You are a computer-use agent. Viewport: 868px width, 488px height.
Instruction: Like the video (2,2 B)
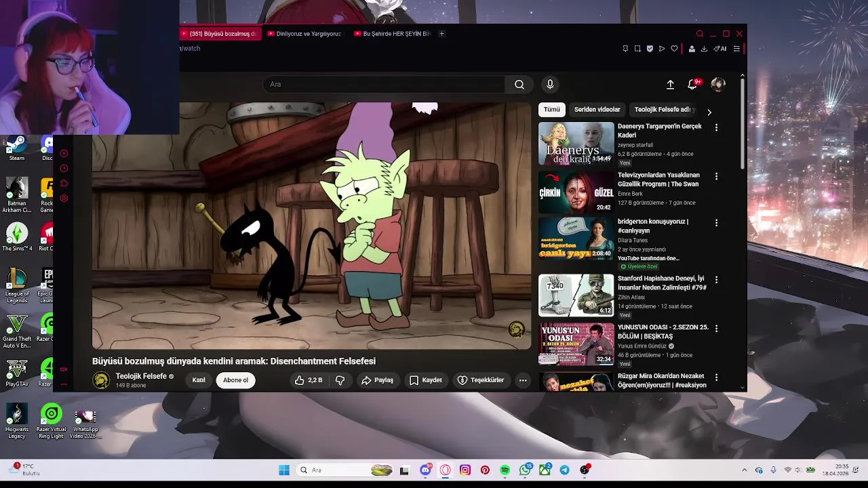click(x=309, y=380)
